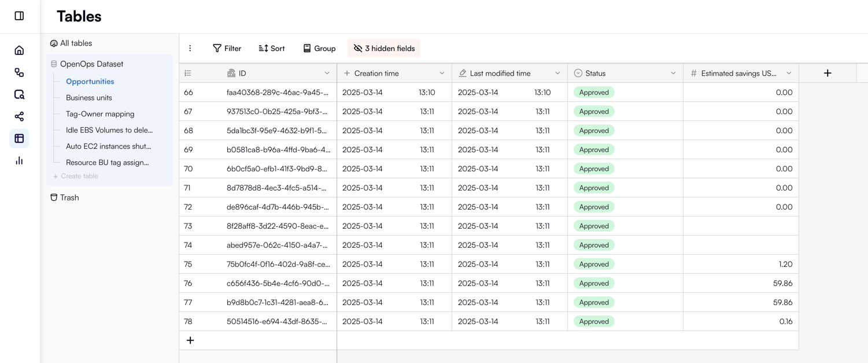This screenshot has width=868, height=363.
Task: Open the Trash
Action: pos(65,197)
